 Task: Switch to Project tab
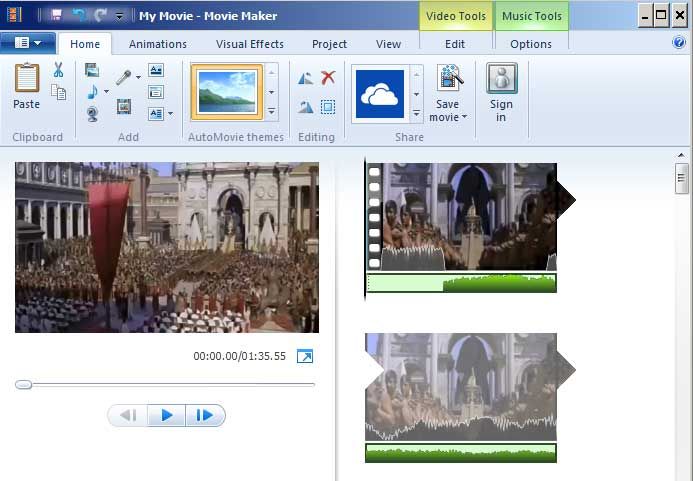(x=329, y=44)
